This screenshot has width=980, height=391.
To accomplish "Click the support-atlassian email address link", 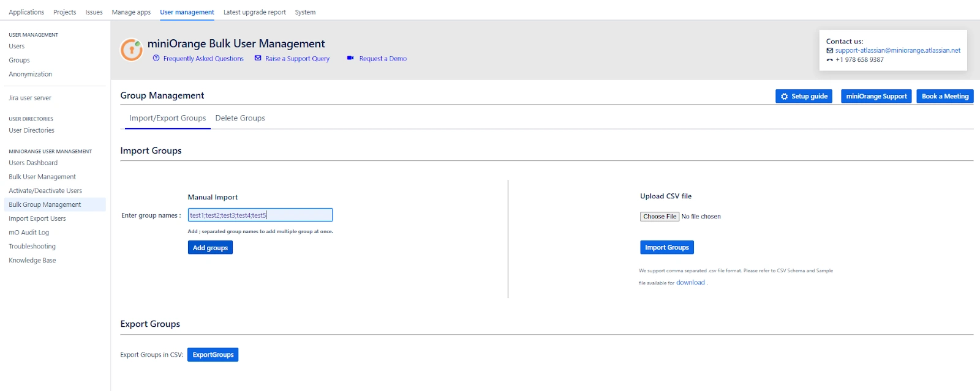I will coord(897,51).
